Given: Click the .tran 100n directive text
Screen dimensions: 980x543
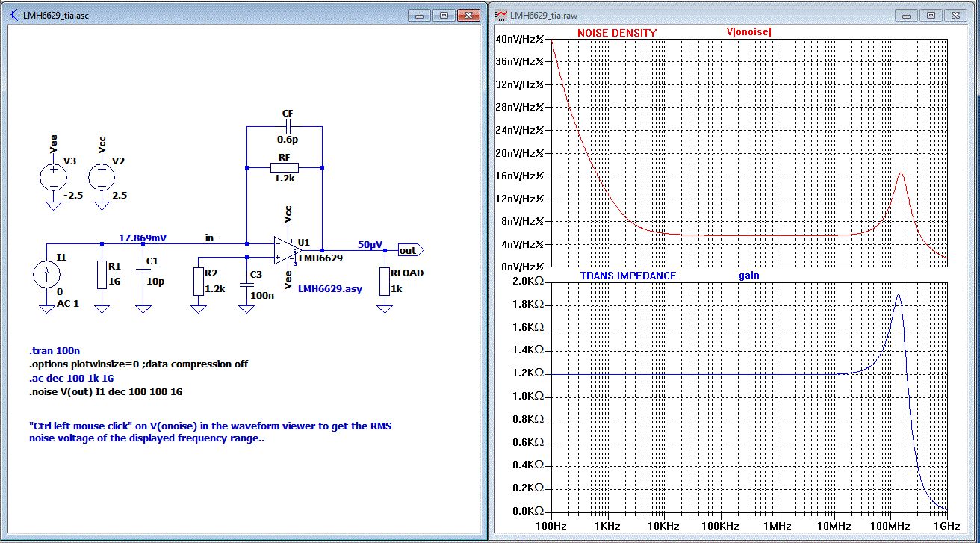Looking at the screenshot, I should click(x=55, y=351).
